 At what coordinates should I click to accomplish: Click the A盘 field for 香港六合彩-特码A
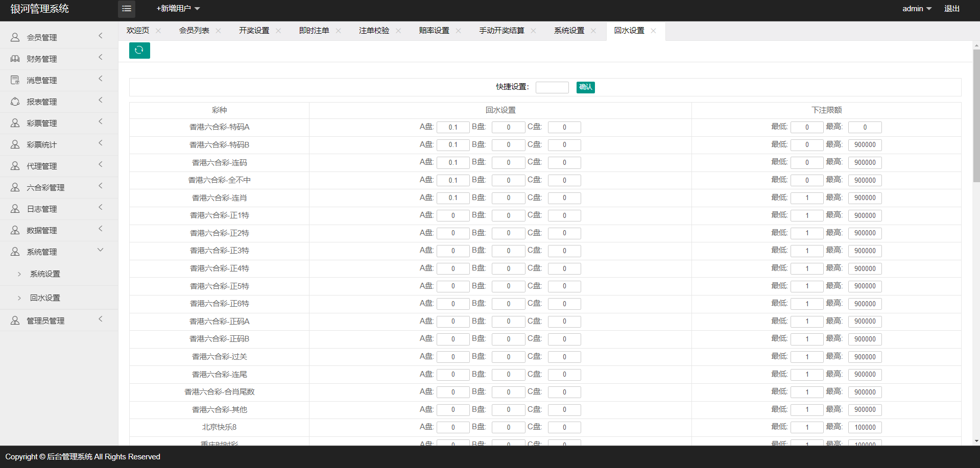click(x=452, y=127)
